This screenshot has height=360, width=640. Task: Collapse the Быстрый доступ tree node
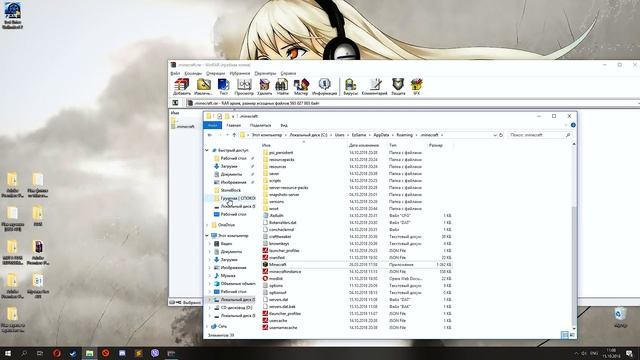coord(207,150)
